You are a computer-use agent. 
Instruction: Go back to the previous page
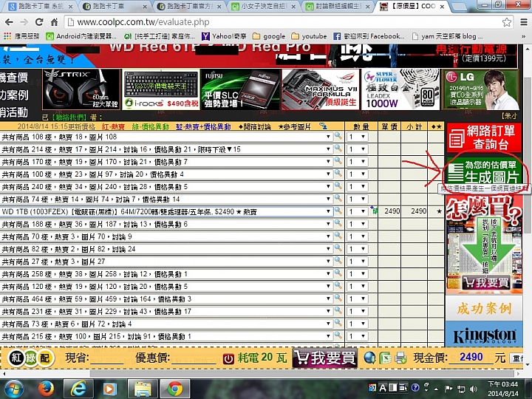click(x=9, y=22)
